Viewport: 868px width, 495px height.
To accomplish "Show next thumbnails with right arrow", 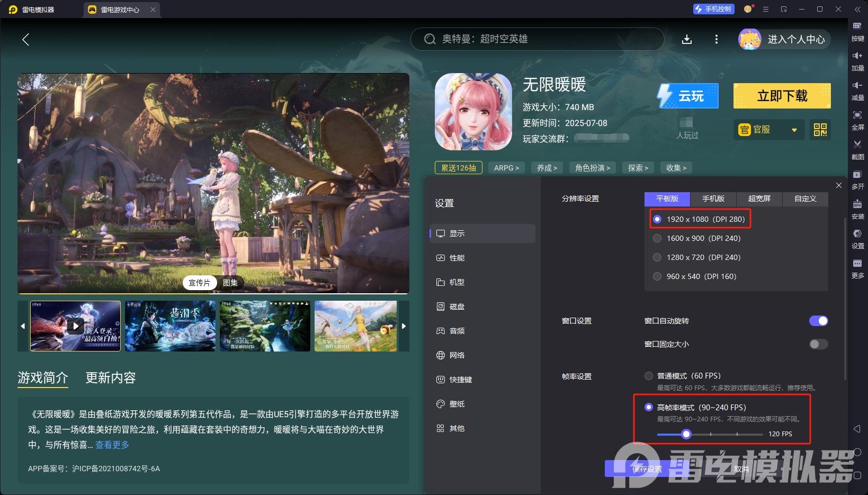I will point(404,326).
